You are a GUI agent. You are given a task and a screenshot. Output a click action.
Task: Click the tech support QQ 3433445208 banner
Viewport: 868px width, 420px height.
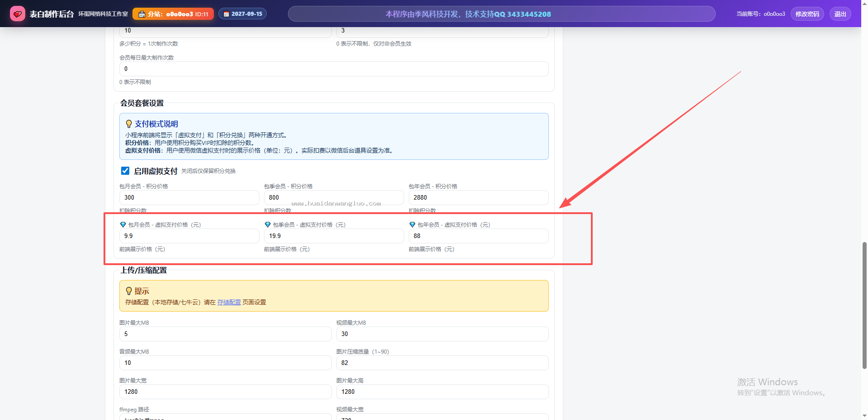coord(502,14)
